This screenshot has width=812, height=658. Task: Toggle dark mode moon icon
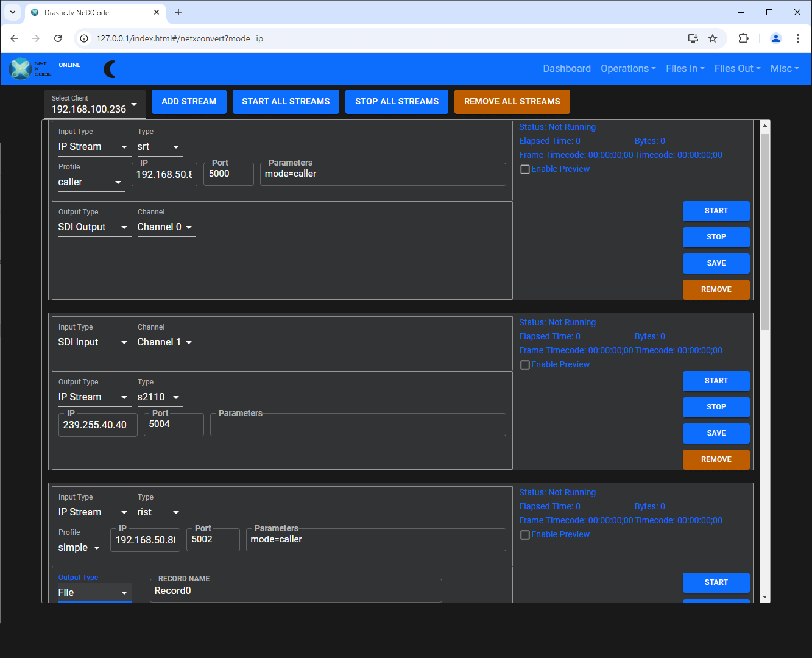[110, 69]
